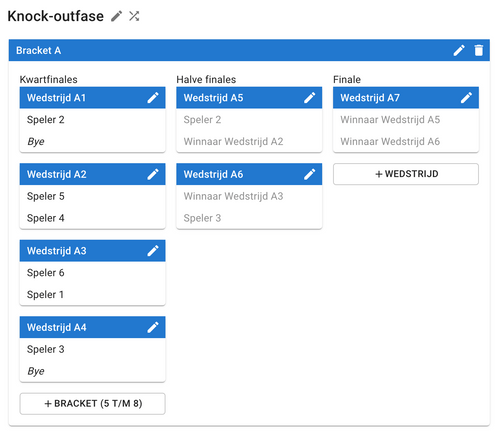Add bracket with + BRACKET (5 T/M 8)
This screenshot has height=435, width=500.
coord(93,404)
